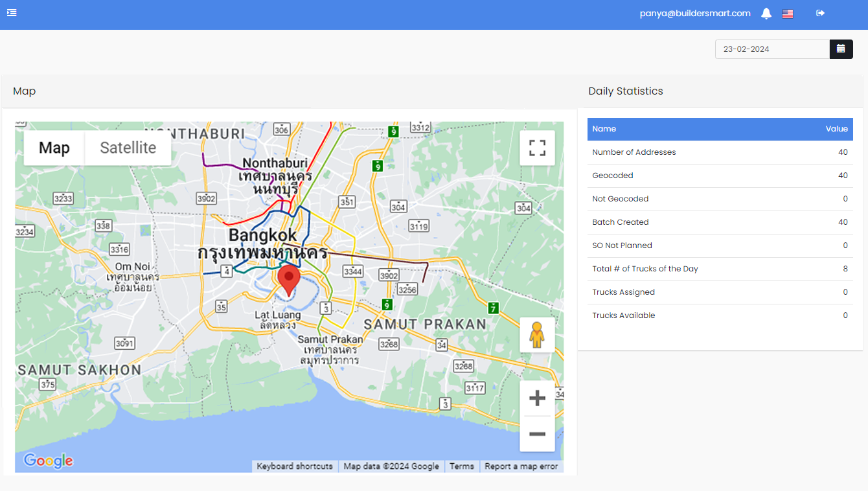
Task: Open notifications bell icon
Action: [766, 14]
